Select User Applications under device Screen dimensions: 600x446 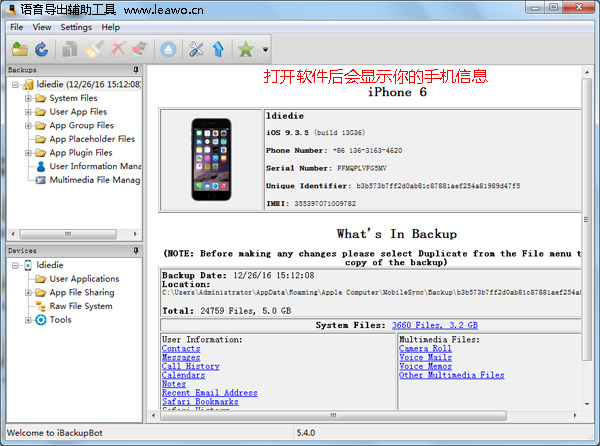(84, 278)
